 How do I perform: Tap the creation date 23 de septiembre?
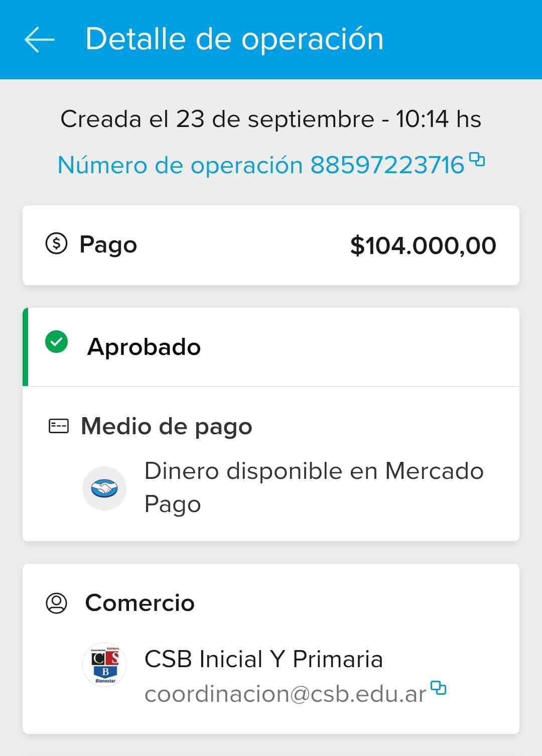coord(275,119)
